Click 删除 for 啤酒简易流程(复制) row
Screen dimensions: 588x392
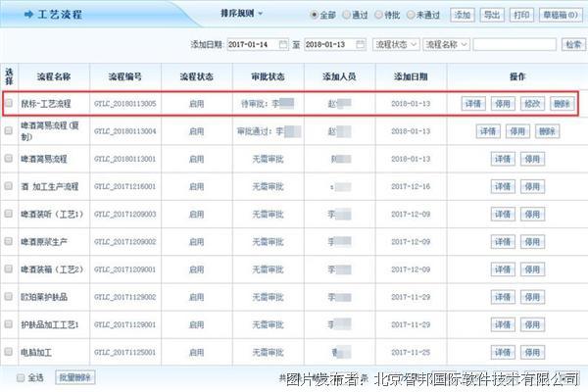547,131
